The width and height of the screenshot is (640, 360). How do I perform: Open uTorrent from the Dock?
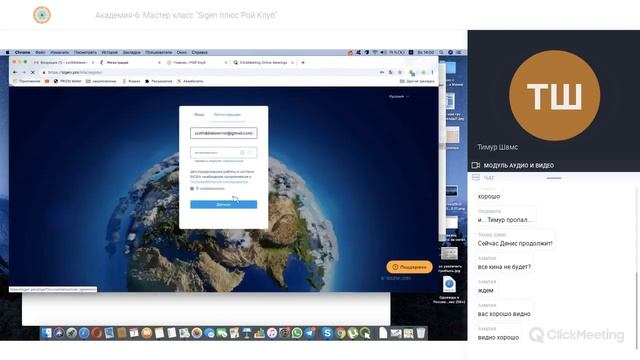353,333
